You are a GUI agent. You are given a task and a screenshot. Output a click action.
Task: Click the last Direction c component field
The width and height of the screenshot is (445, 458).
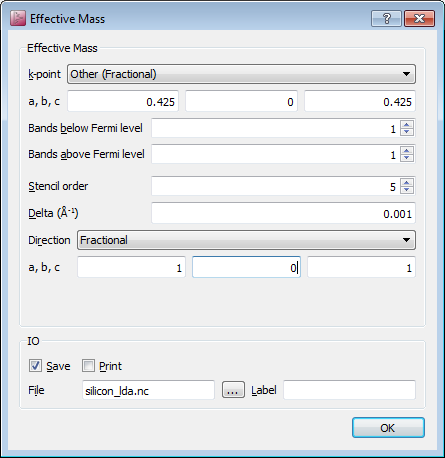pyautogui.click(x=361, y=267)
